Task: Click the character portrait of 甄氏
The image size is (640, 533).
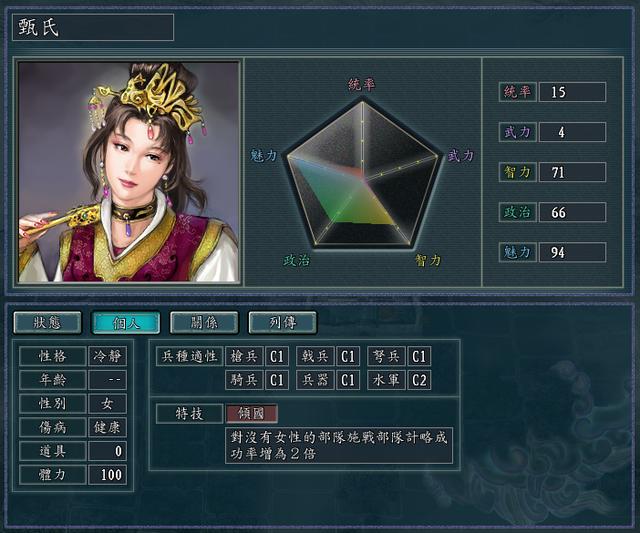Action: tap(129, 172)
